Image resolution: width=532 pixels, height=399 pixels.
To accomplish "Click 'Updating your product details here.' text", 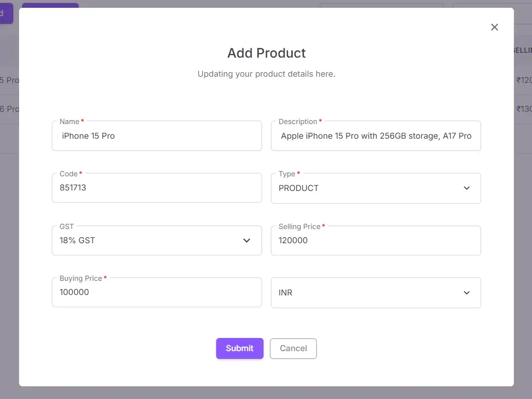I will [x=266, y=74].
